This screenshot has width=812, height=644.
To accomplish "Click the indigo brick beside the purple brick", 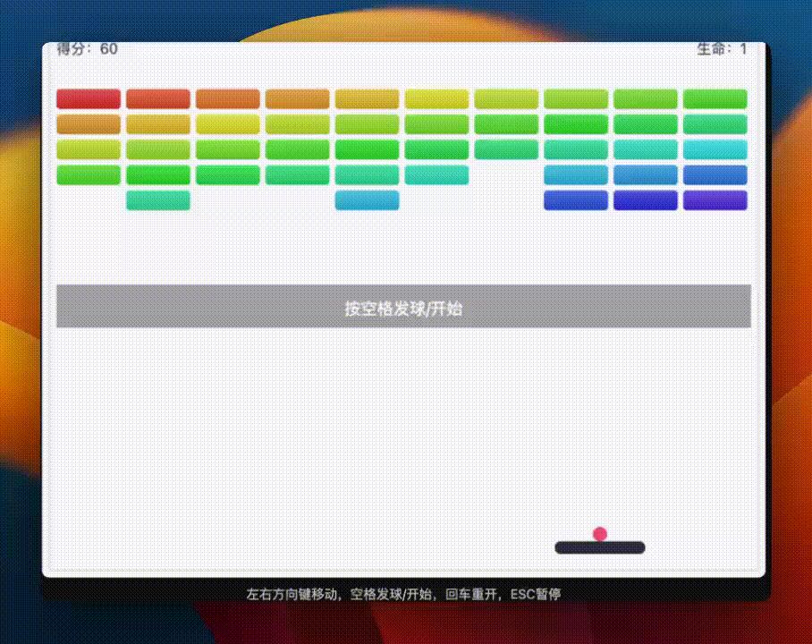I will point(646,200).
